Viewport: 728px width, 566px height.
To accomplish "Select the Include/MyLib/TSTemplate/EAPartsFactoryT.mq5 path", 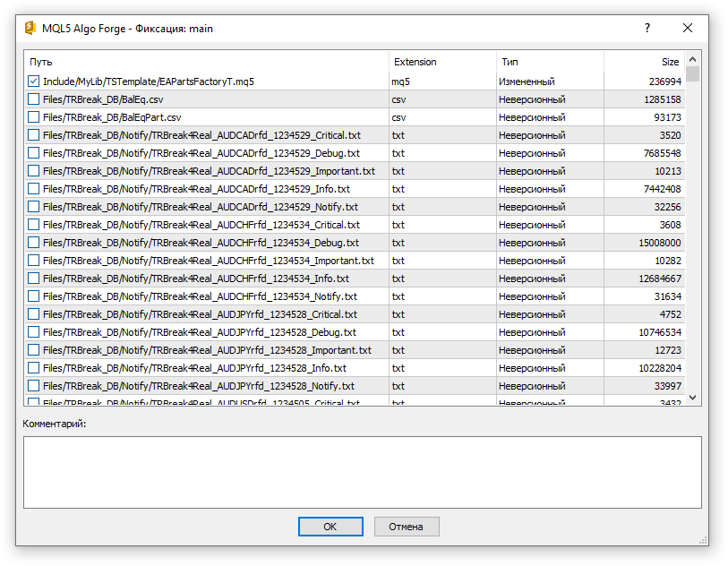I will (x=149, y=81).
